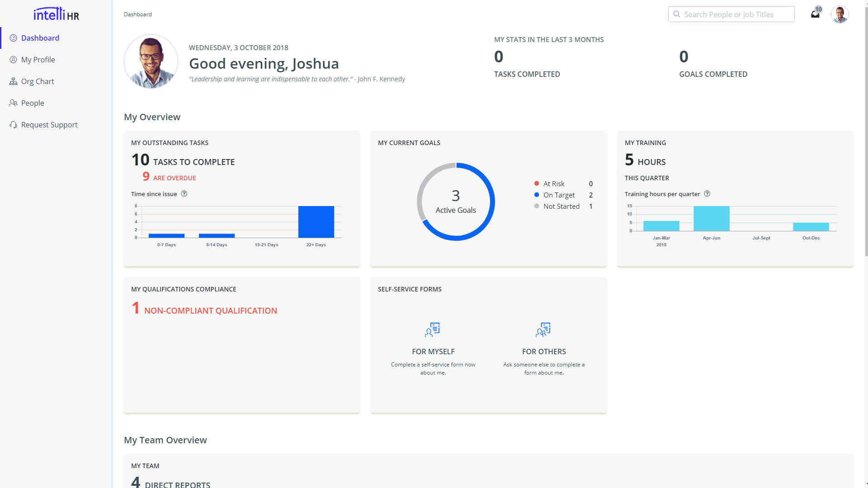
Task: Navigate to People section
Action: [33, 103]
